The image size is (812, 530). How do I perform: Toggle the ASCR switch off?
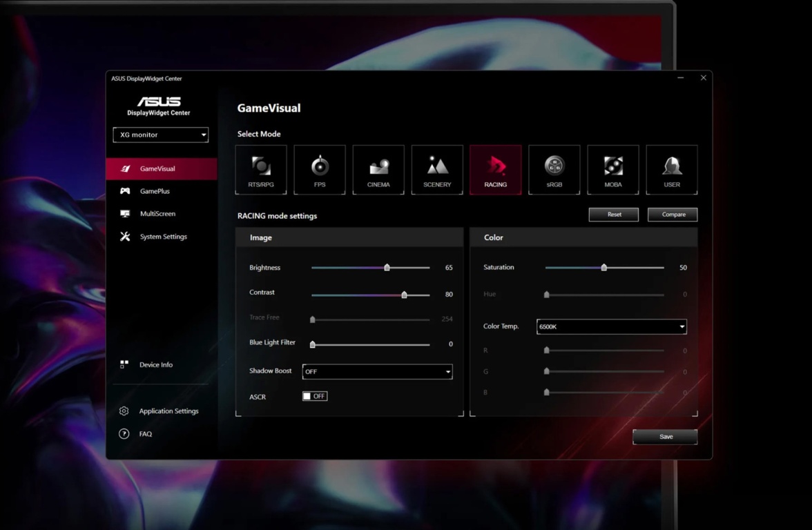tap(315, 395)
